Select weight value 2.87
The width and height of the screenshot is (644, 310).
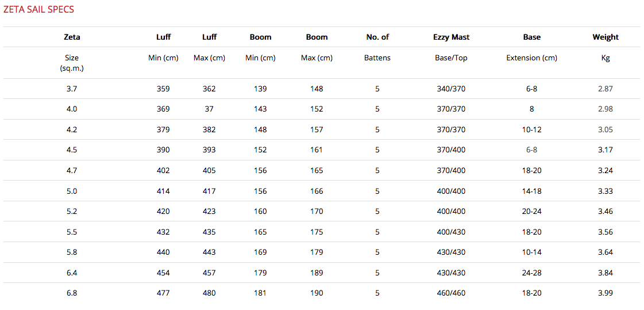click(606, 89)
